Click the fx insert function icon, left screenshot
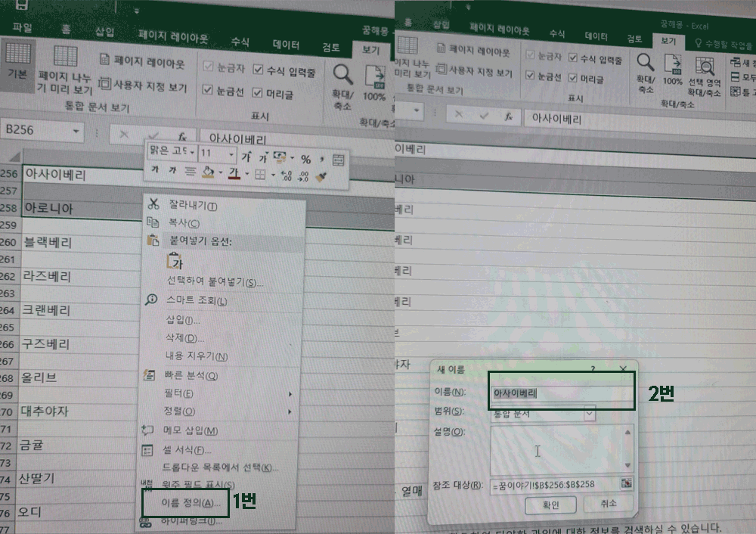 point(181,136)
